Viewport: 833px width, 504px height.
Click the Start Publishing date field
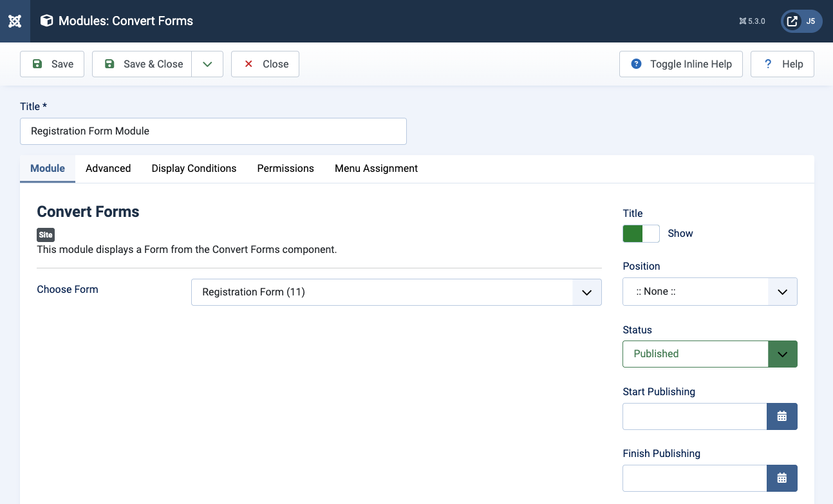click(695, 416)
